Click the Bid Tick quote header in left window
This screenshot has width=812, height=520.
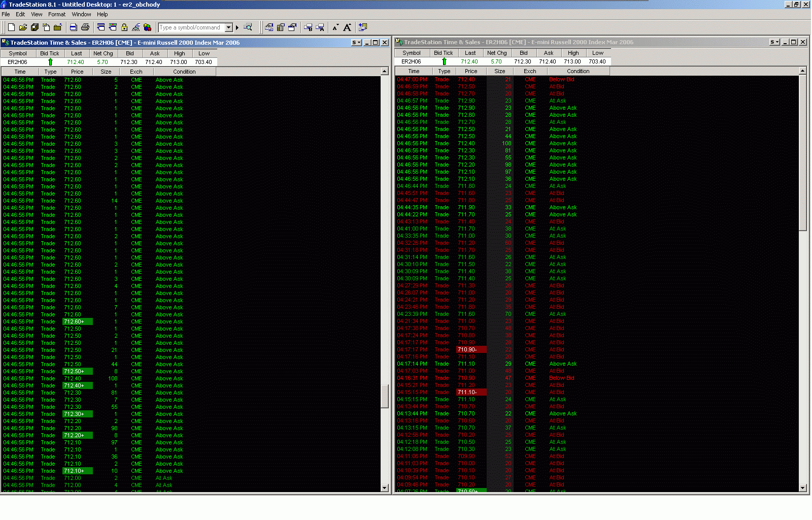pos(50,53)
